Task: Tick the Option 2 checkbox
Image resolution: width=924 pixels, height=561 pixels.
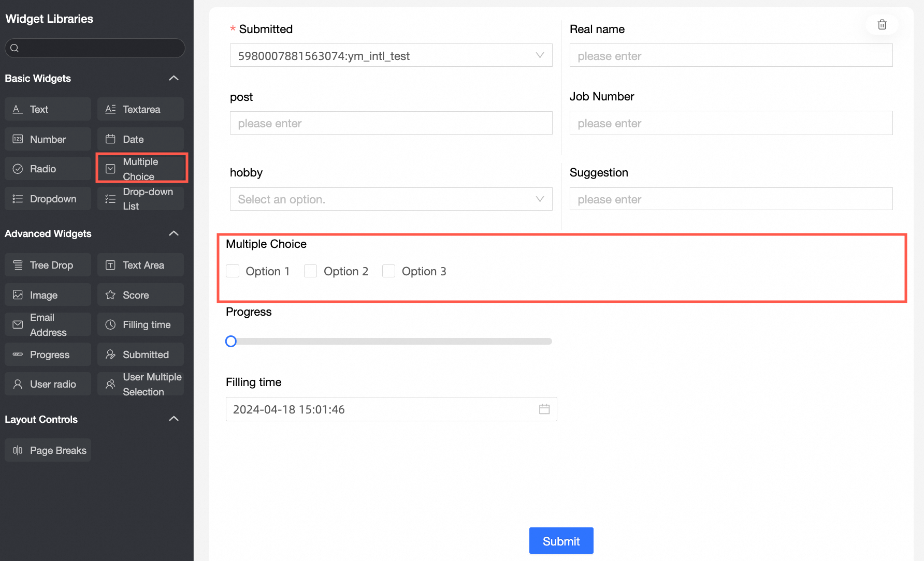Action: 311,271
